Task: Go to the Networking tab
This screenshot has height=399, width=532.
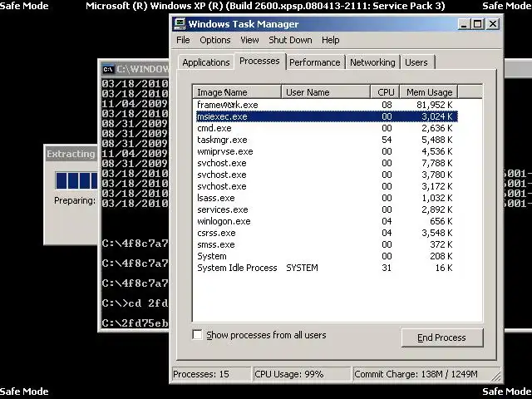Action: 372,62
